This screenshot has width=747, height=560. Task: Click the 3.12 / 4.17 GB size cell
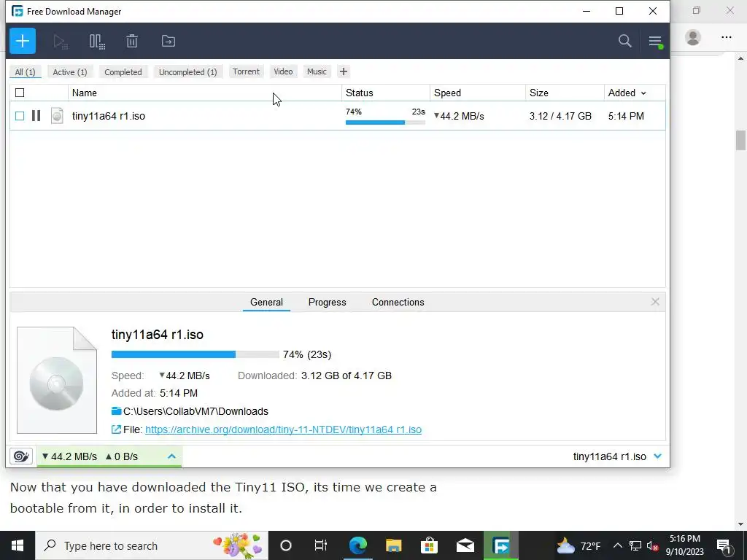click(x=561, y=116)
